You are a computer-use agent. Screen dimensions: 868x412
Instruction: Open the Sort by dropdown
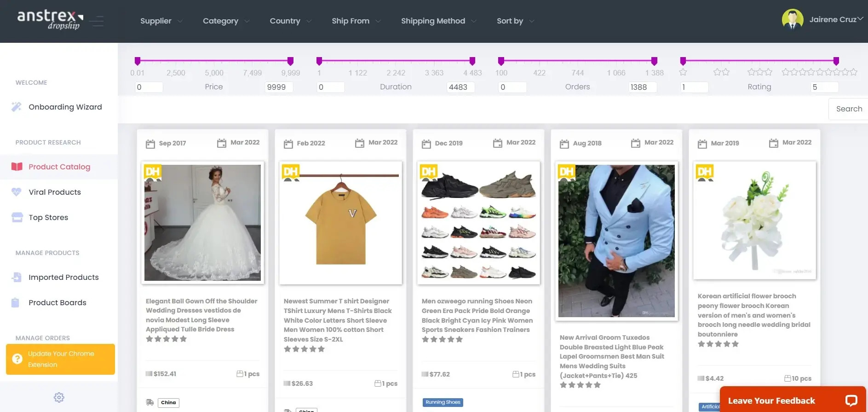pos(516,21)
